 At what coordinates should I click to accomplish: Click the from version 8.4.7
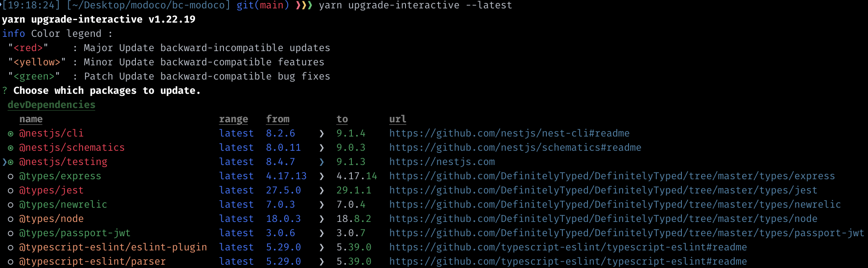pyautogui.click(x=280, y=162)
